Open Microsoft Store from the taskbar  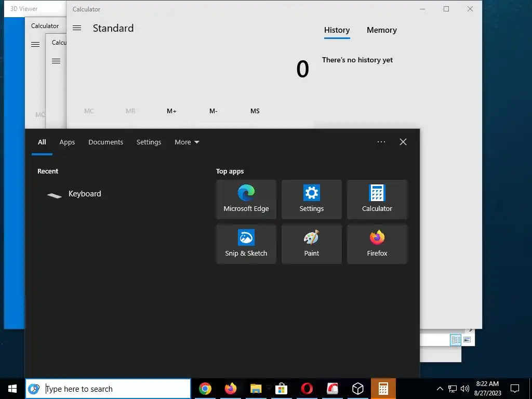[x=281, y=389]
